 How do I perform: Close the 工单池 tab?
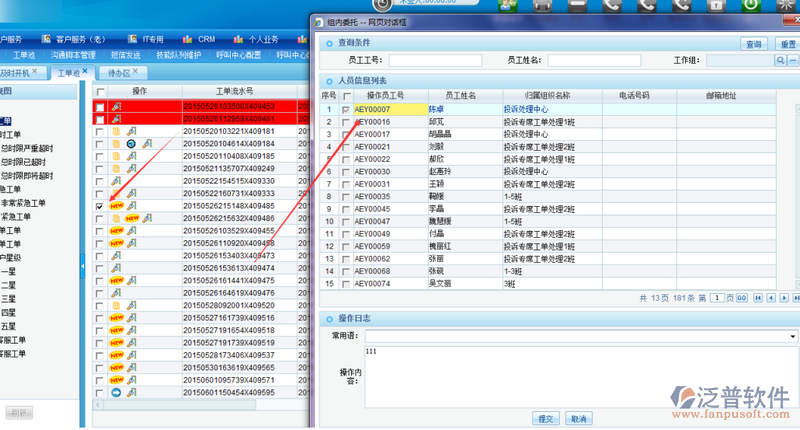point(87,73)
